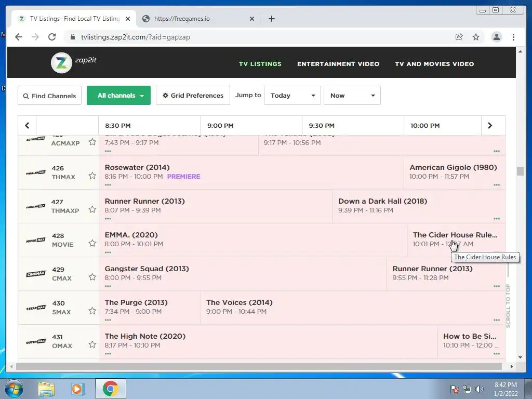Open Grid Preferences
The height and width of the screenshot is (399, 532).
coord(193,96)
